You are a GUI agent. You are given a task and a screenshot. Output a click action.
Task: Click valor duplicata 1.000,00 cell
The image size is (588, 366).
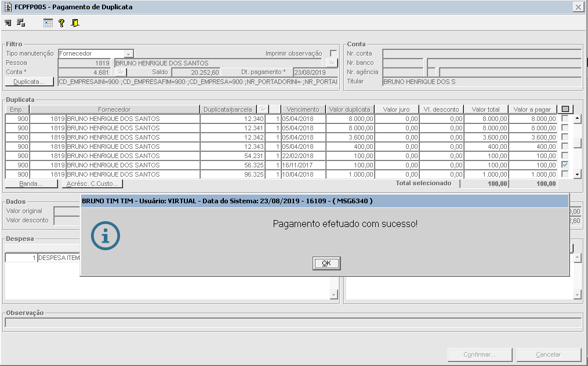pyautogui.click(x=350, y=174)
